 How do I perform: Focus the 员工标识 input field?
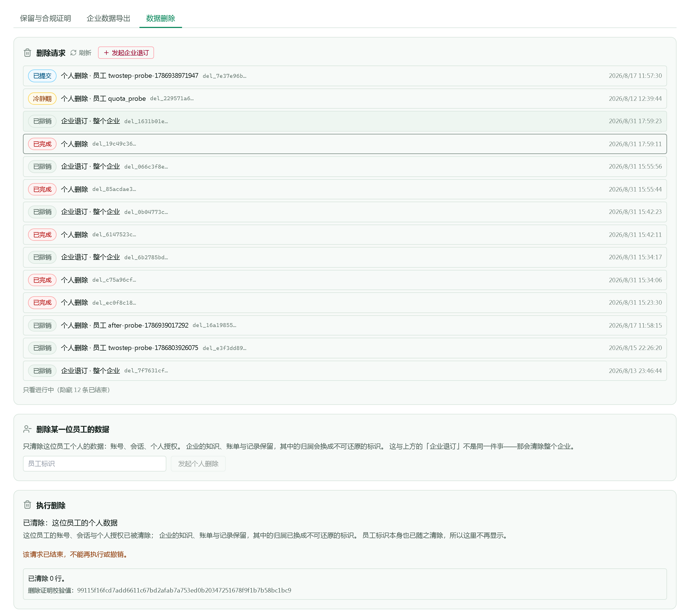click(x=94, y=464)
